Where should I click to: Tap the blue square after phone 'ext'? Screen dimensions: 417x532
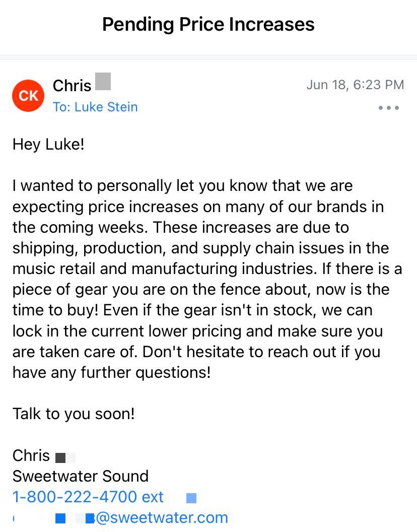(x=191, y=498)
